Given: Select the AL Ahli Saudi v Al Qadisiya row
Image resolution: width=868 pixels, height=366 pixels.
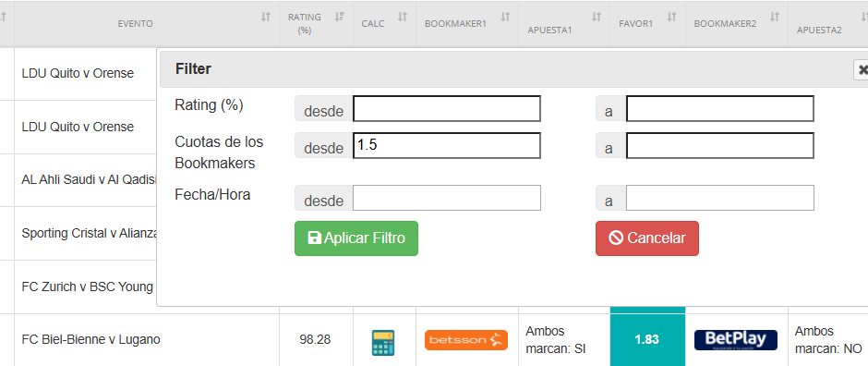Looking at the screenshot, I should 90,179.
